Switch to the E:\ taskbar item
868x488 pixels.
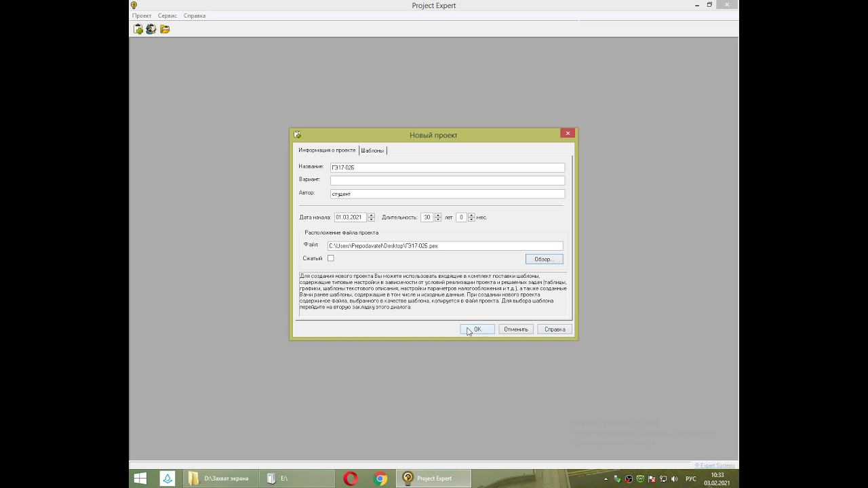click(x=296, y=479)
